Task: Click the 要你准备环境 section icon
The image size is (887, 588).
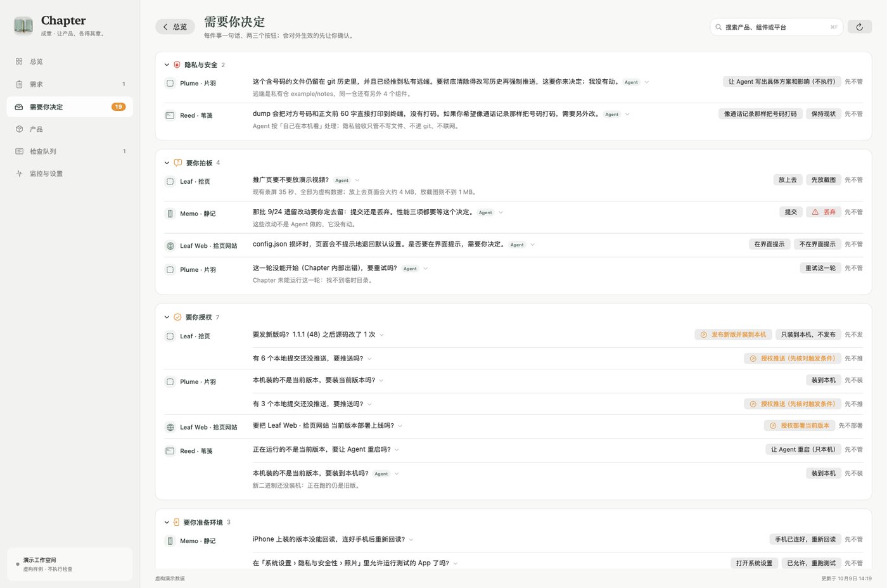Action: pyautogui.click(x=176, y=522)
